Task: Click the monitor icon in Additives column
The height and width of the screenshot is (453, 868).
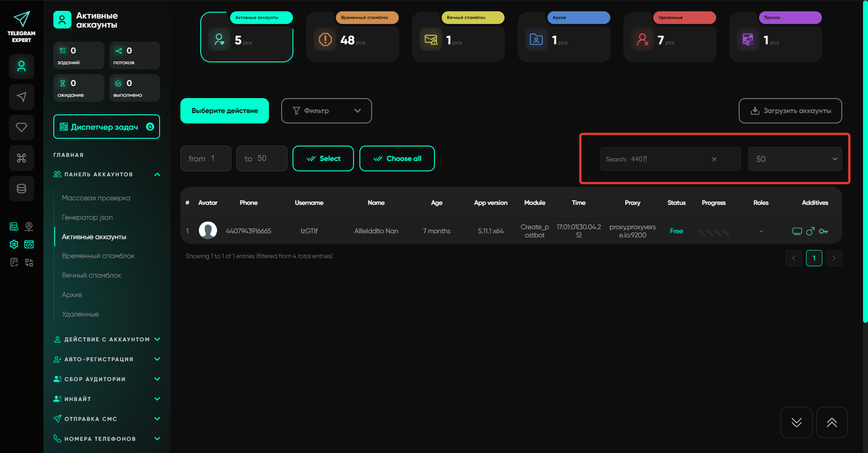Action: pyautogui.click(x=797, y=231)
